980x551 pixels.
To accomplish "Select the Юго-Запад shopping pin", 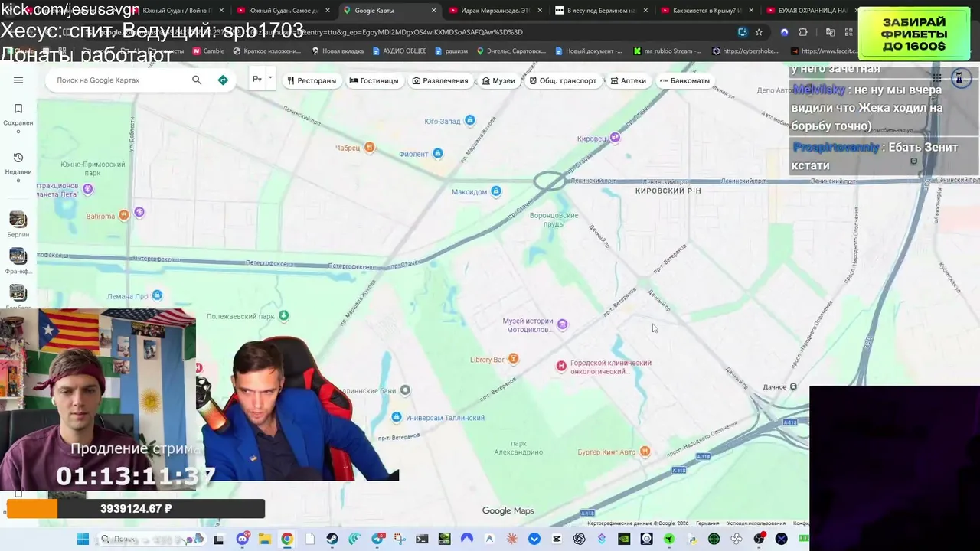I will coord(470,120).
